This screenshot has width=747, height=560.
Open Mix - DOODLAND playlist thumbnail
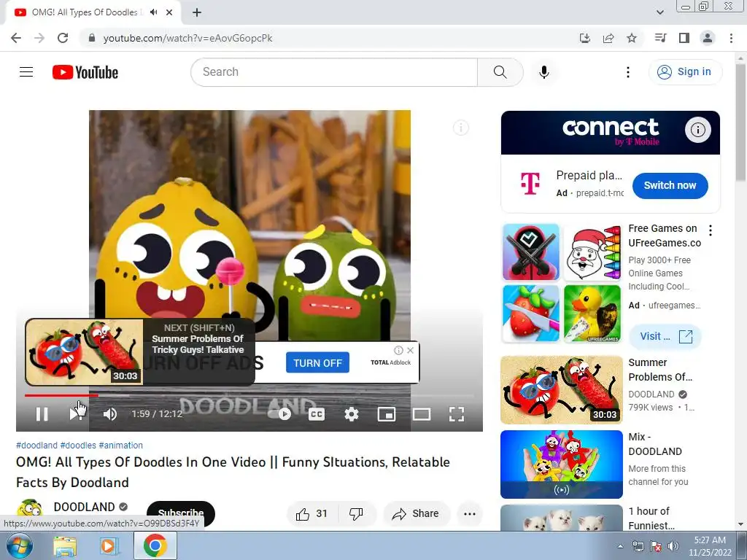(x=562, y=464)
